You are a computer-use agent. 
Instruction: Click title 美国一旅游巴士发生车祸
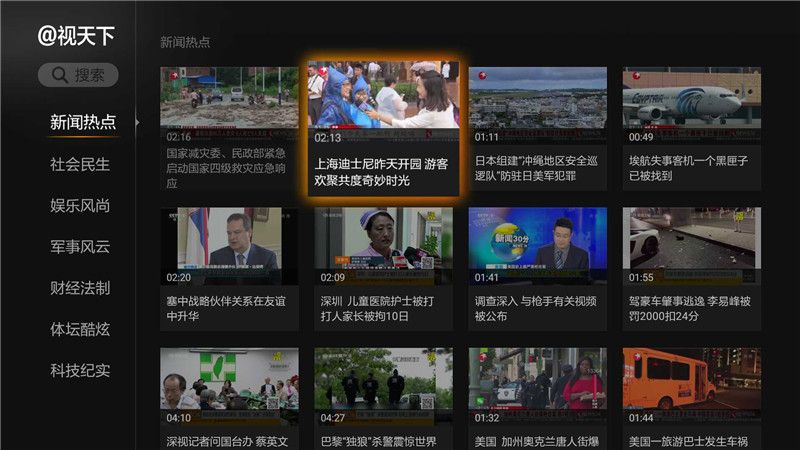[688, 441]
